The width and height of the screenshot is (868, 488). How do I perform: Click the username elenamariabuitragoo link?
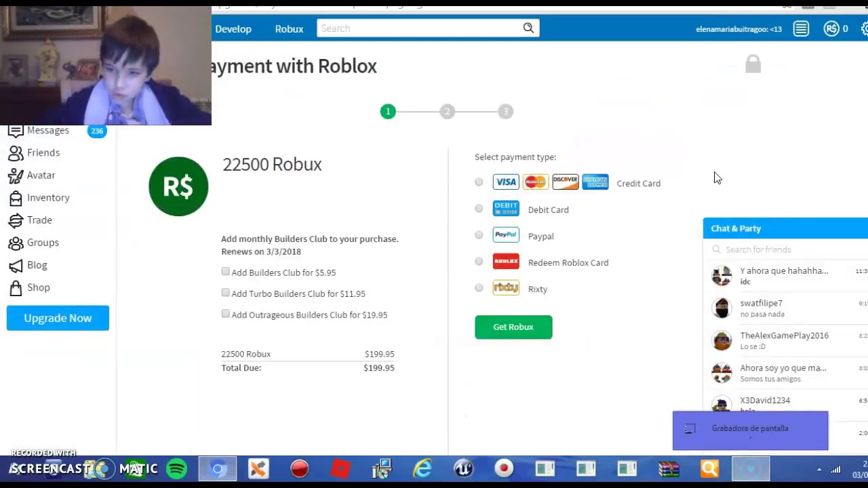pos(738,29)
